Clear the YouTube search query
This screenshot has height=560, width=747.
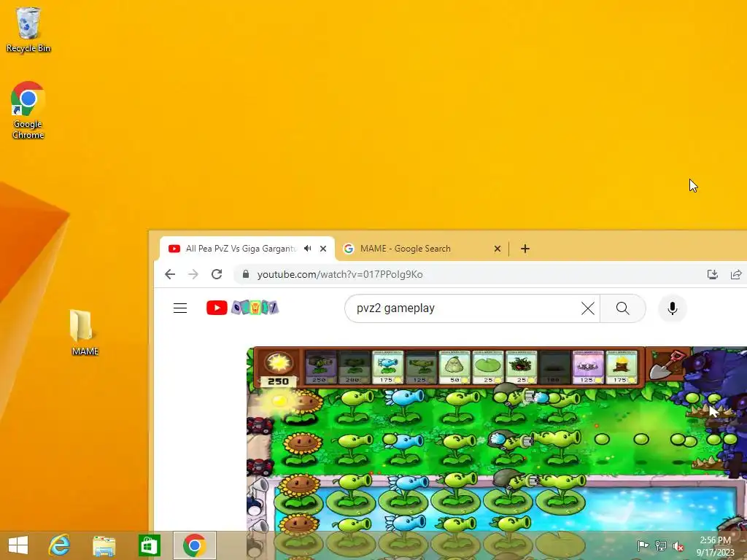pyautogui.click(x=588, y=308)
